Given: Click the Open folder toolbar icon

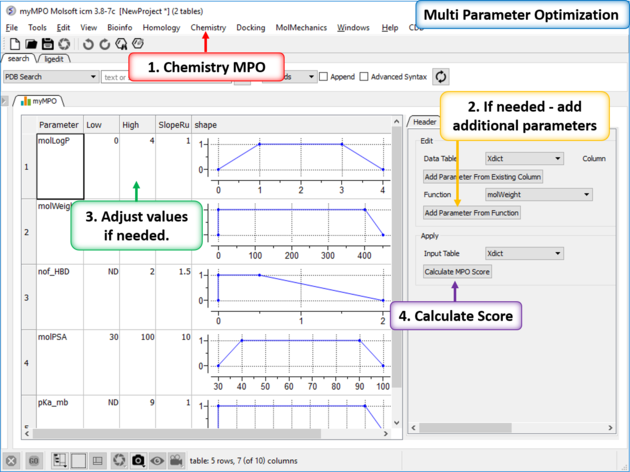Looking at the screenshot, I should pyautogui.click(x=31, y=44).
